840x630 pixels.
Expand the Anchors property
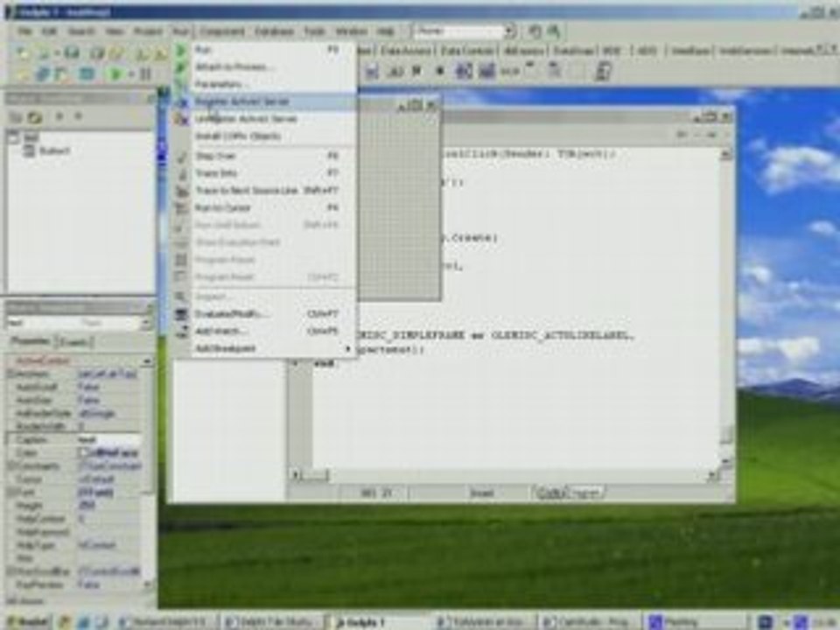(11, 374)
